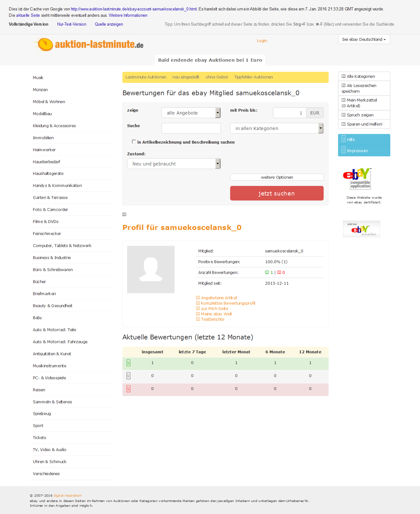Click the '12 Monate' column header
The height and width of the screenshot is (514, 420).
310,352
